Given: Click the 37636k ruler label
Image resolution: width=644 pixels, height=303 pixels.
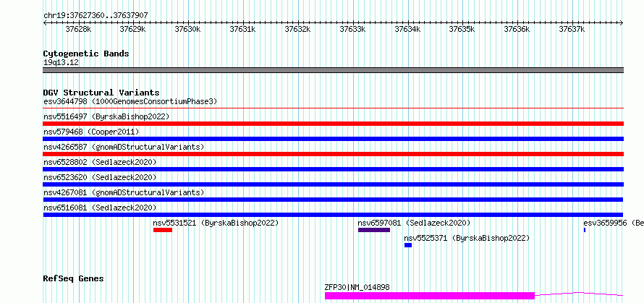Looking at the screenshot, I should [517, 29].
